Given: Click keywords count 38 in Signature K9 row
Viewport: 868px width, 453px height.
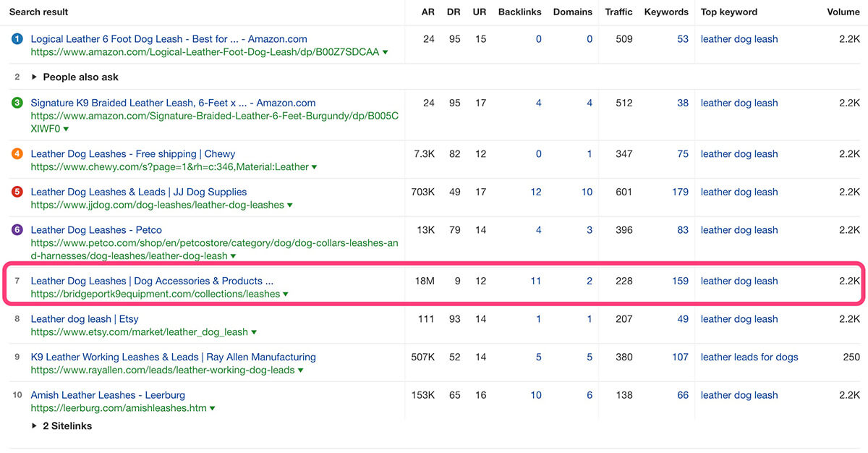Looking at the screenshot, I should [x=683, y=103].
